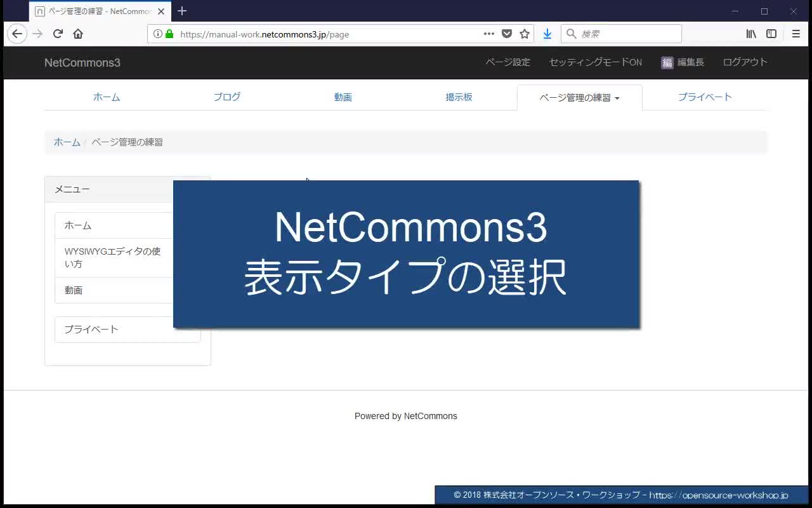Switch to the プライベート navigation tab
The image size is (812, 508).
point(705,97)
